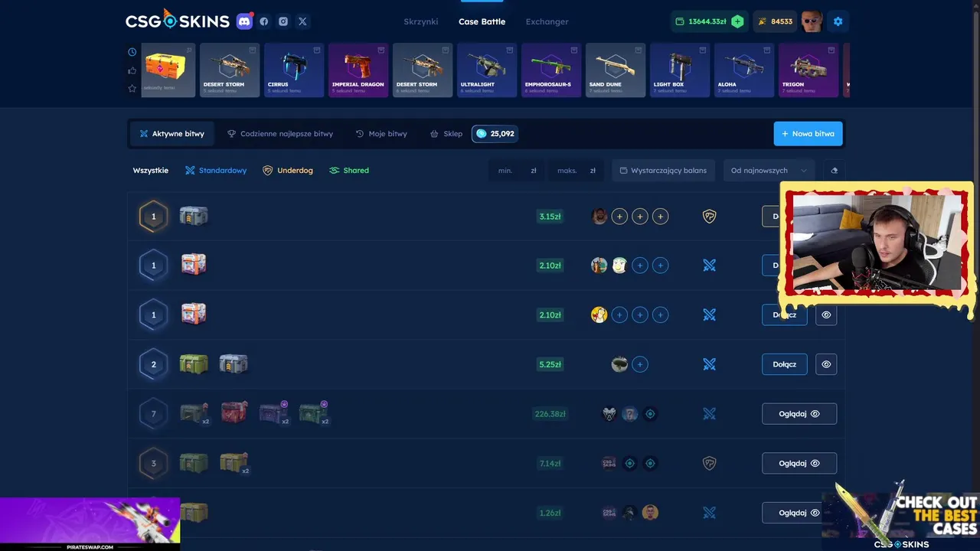980x551 pixels.
Task: Open the TRIGON drop card
Action: pyautogui.click(x=808, y=70)
